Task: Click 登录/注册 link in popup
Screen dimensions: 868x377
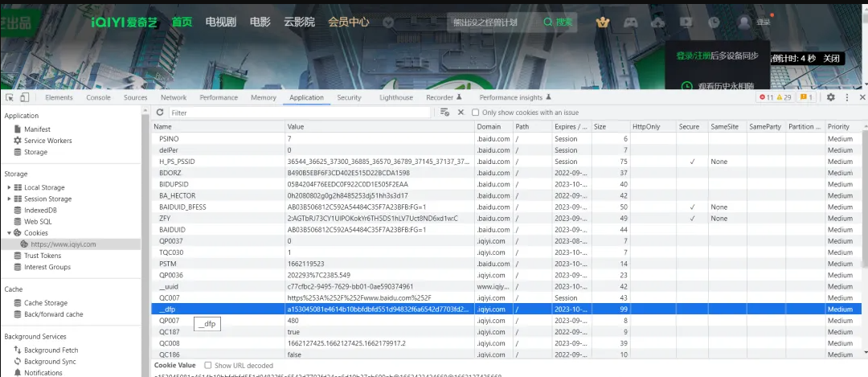Action: 694,56
